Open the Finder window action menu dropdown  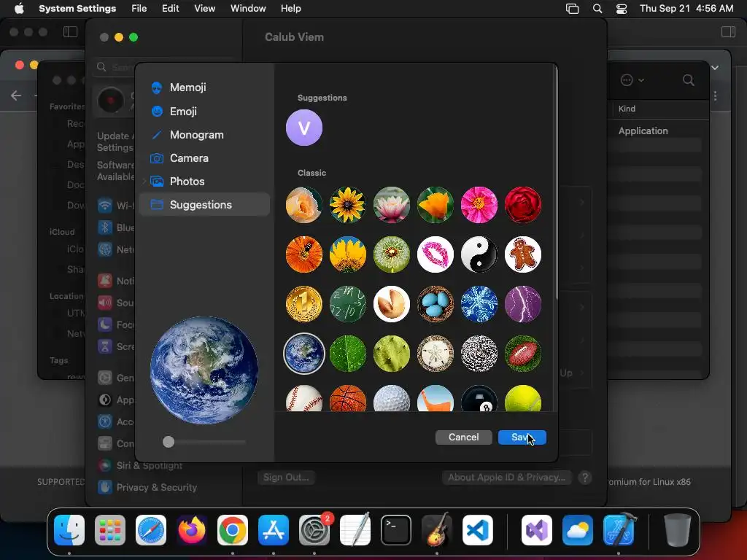click(x=632, y=80)
